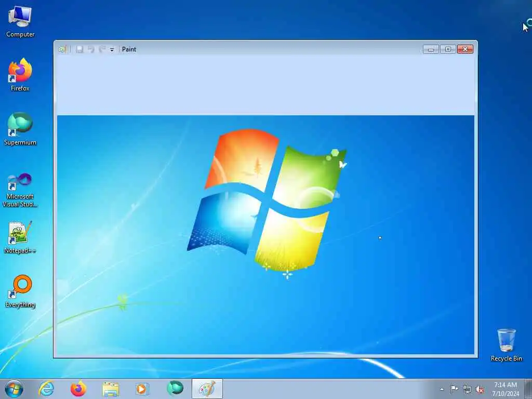Click the Paint taskbar button
Screen dimensions: 532x399
(207, 389)
